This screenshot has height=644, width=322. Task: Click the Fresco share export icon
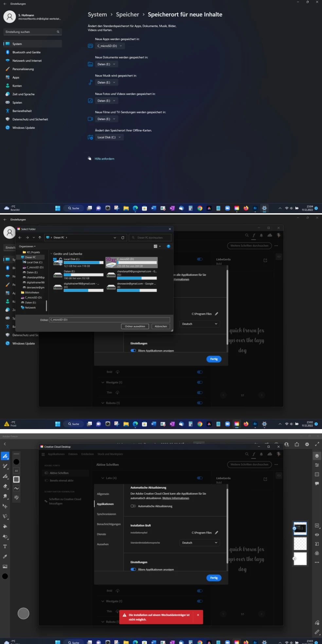coord(297,444)
